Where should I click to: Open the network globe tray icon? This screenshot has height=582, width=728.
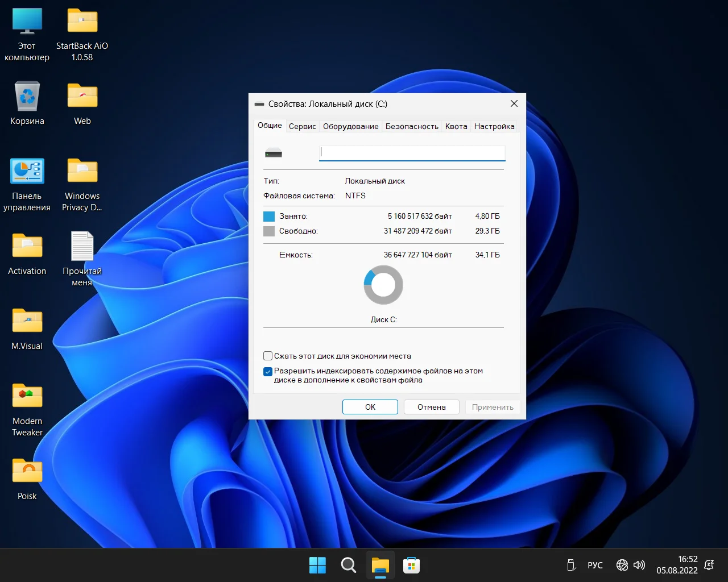pyautogui.click(x=622, y=565)
